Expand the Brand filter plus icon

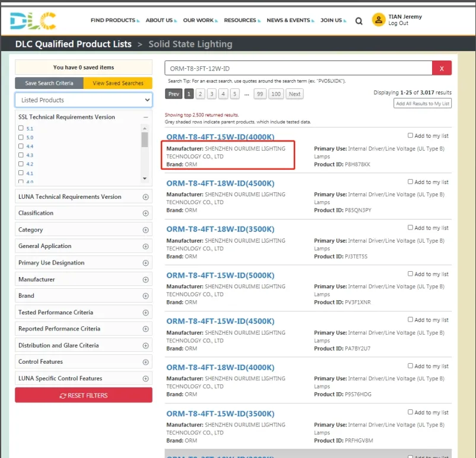(x=145, y=296)
